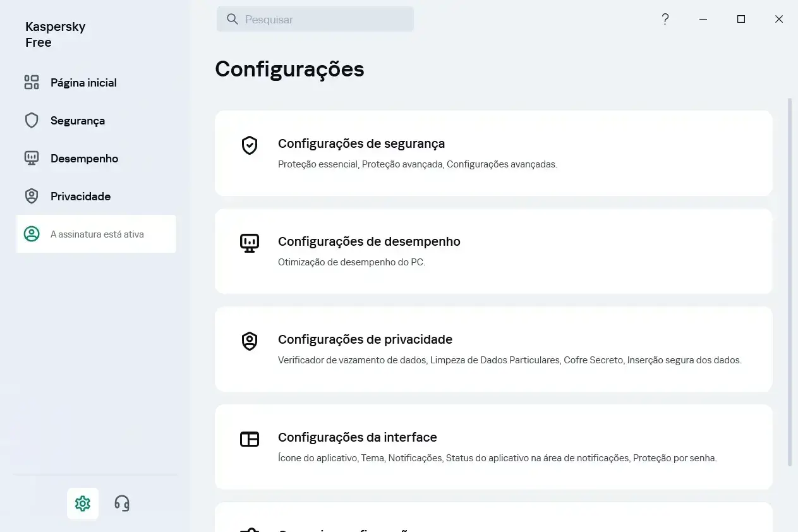Open support via the headset icon
Screen dimensions: 798x532
pyautogui.click(x=122, y=504)
